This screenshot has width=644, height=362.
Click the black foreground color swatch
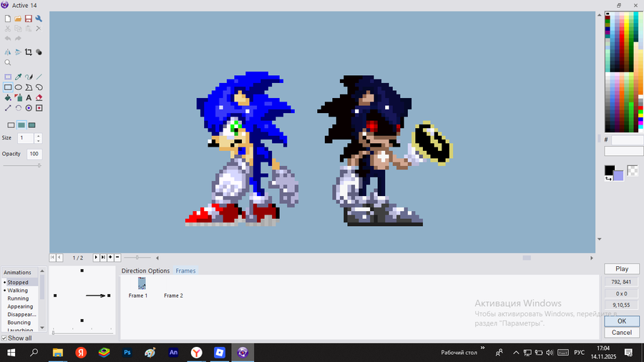pyautogui.click(x=610, y=170)
